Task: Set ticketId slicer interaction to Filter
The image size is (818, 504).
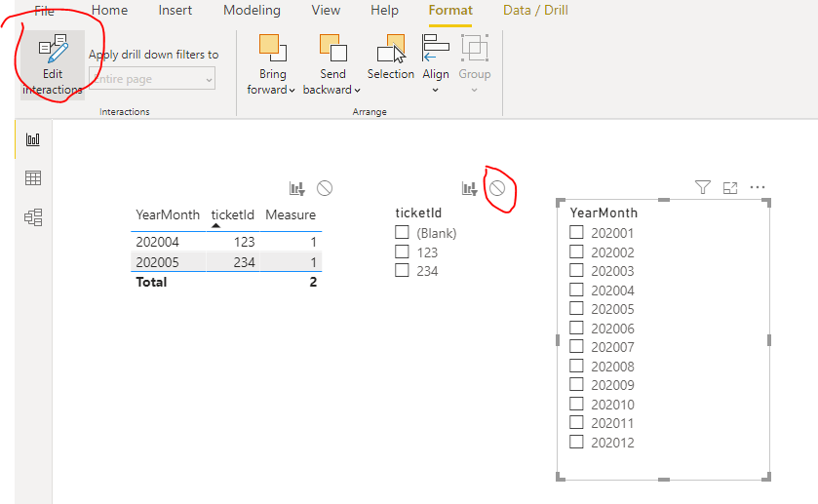Action: pyautogui.click(x=470, y=188)
